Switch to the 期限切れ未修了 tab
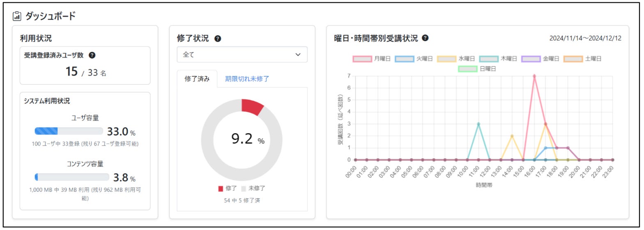 tap(247, 79)
